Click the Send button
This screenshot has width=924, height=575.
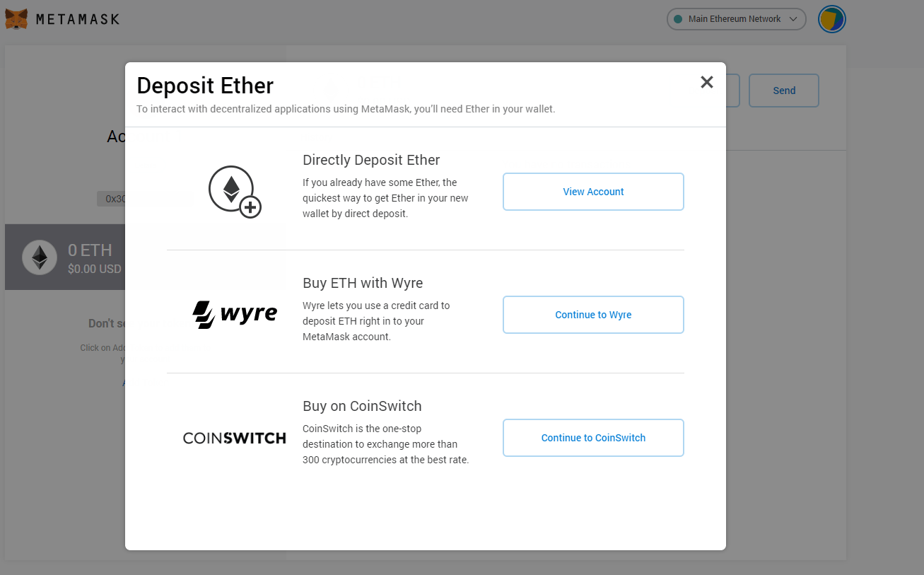tap(784, 91)
